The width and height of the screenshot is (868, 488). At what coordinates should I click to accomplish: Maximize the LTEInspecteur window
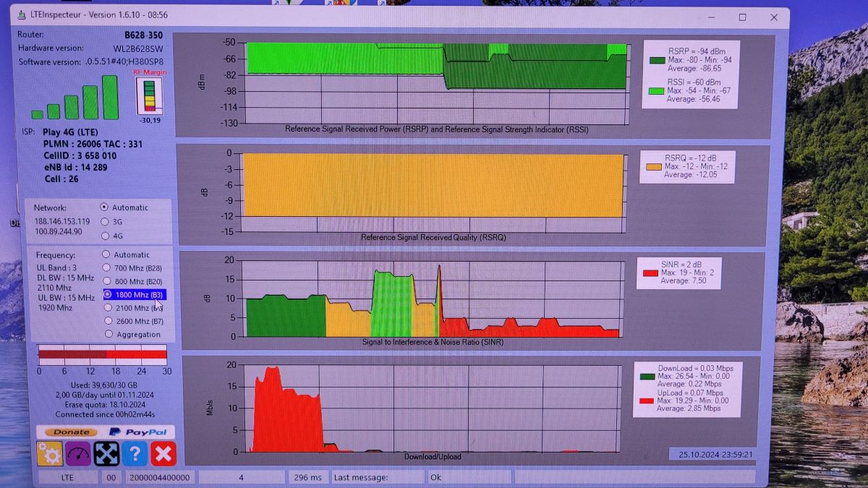(x=742, y=17)
